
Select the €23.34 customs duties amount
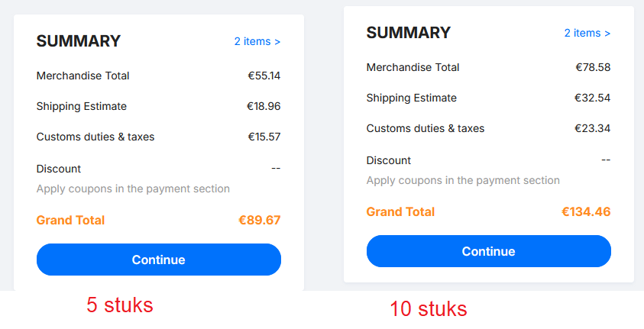(x=593, y=128)
